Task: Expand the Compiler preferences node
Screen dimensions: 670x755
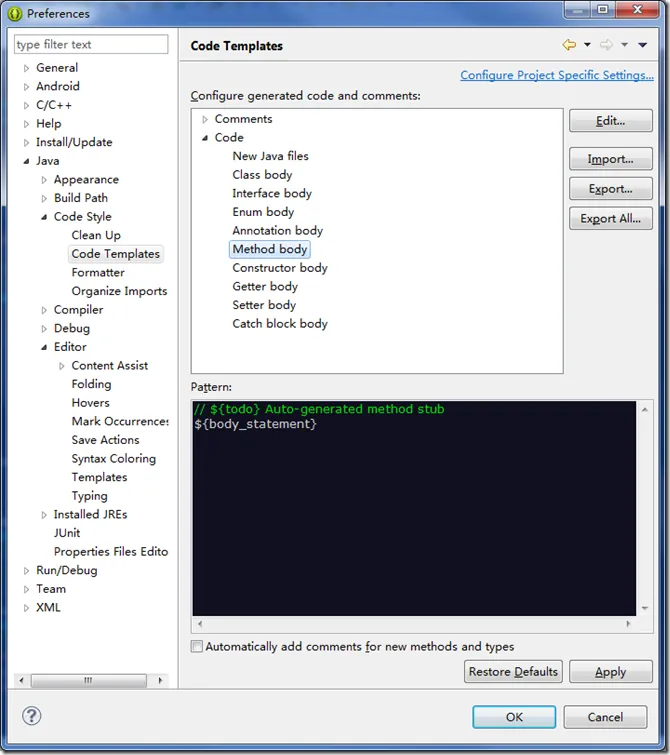Action: click(44, 310)
